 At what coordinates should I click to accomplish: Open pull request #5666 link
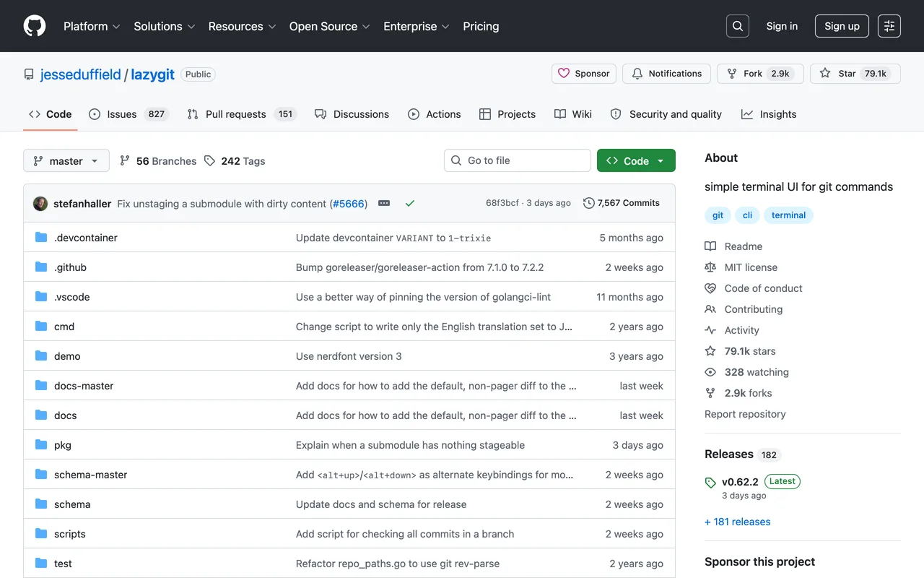pos(349,204)
